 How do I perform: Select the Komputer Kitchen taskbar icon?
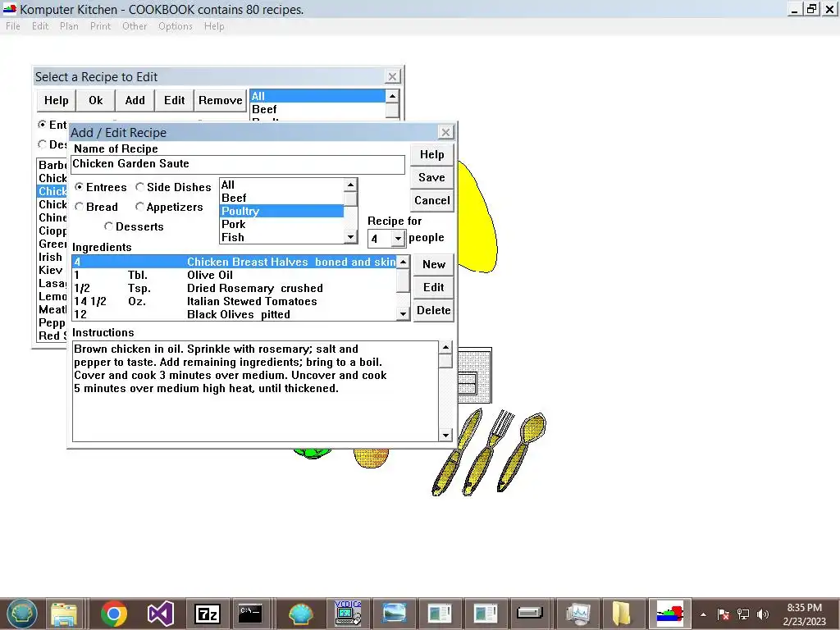[x=669, y=614]
